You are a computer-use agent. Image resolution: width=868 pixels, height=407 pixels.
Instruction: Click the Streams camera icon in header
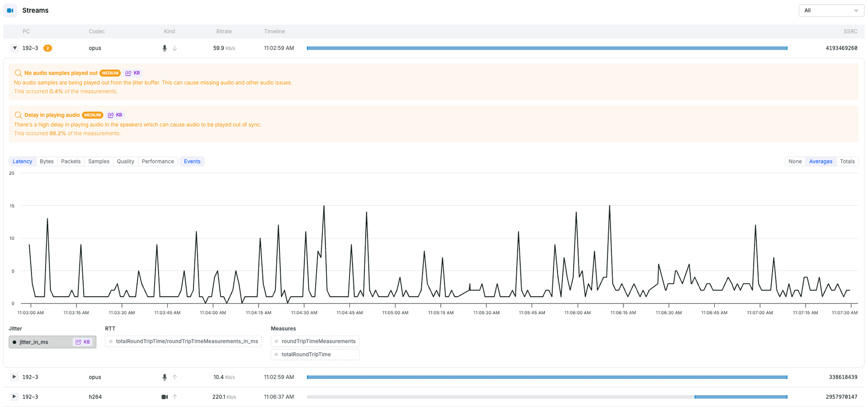[10, 10]
